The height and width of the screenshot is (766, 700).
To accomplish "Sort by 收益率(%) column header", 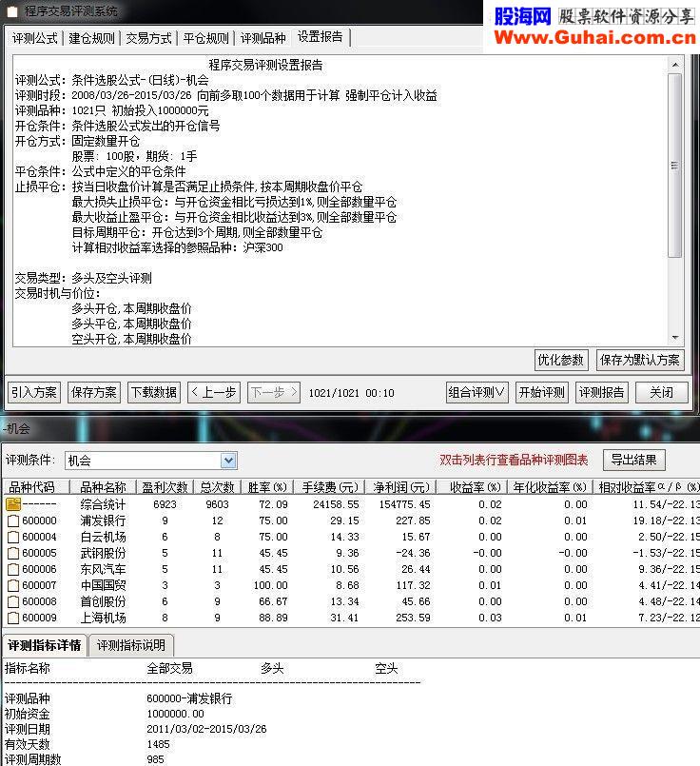I will tap(472, 487).
